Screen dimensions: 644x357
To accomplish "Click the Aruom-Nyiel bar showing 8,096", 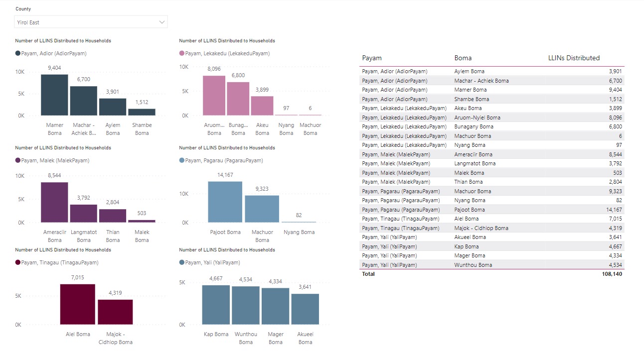I will pos(214,96).
